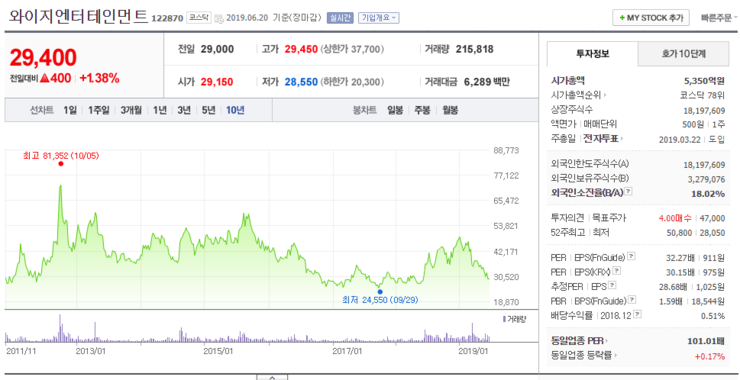Click the purple 거래량 legend marker
The width and height of the screenshot is (740, 380).
(504, 319)
